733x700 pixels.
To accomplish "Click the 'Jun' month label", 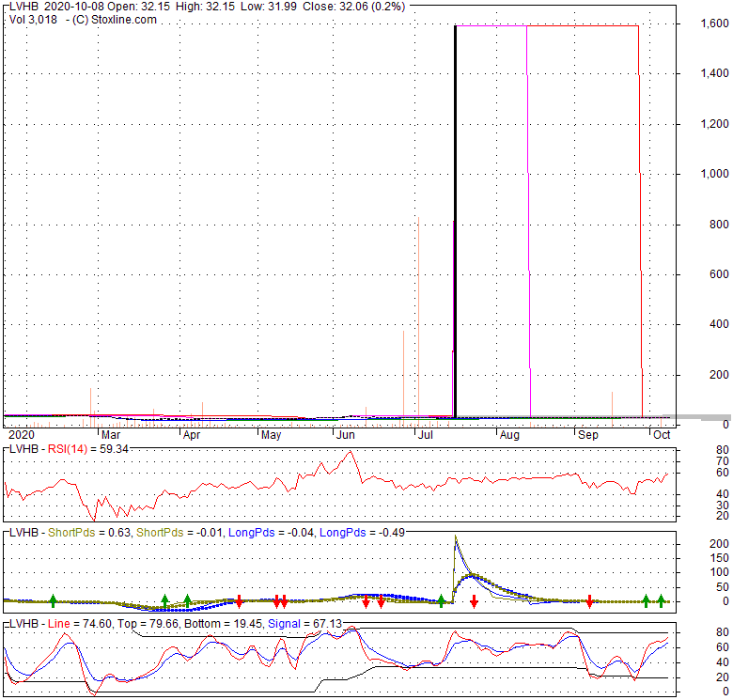I will pos(346,435).
